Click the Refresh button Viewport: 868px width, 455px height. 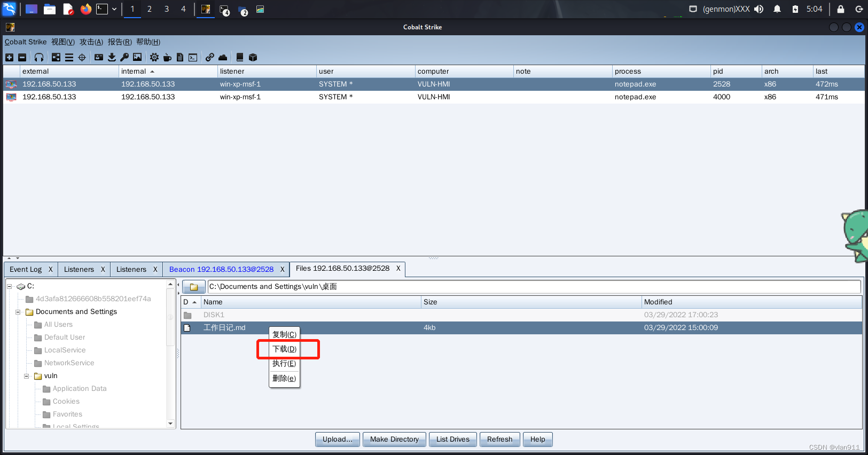[499, 439]
